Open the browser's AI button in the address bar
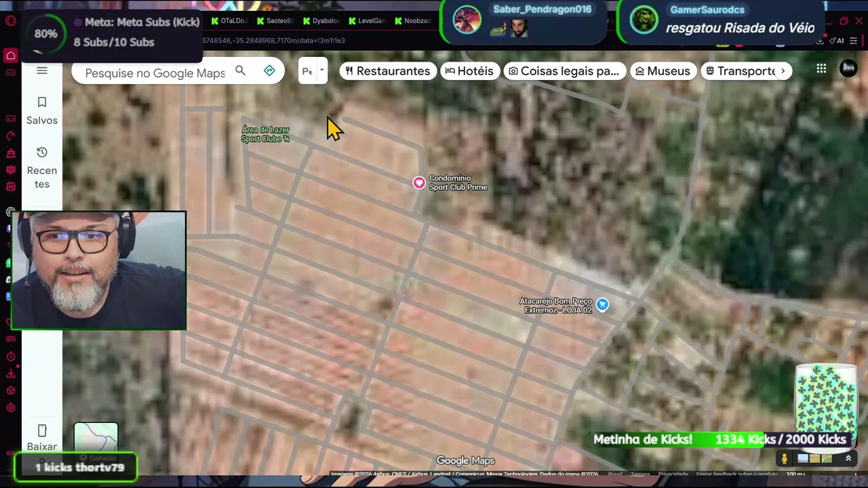The height and width of the screenshot is (488, 868). [837, 41]
